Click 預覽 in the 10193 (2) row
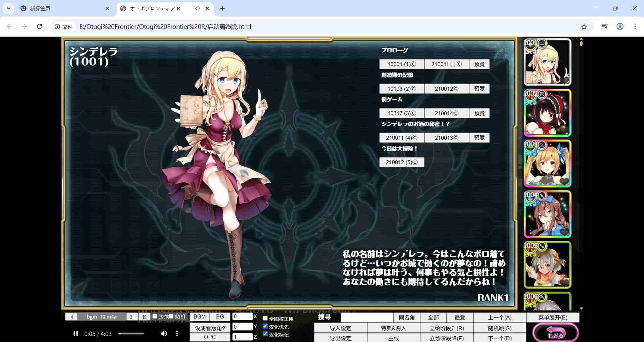This screenshot has height=342, width=644. tap(479, 89)
